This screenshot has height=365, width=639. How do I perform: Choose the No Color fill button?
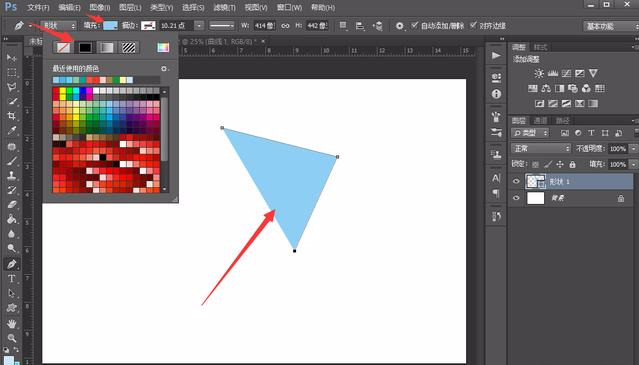(63, 48)
